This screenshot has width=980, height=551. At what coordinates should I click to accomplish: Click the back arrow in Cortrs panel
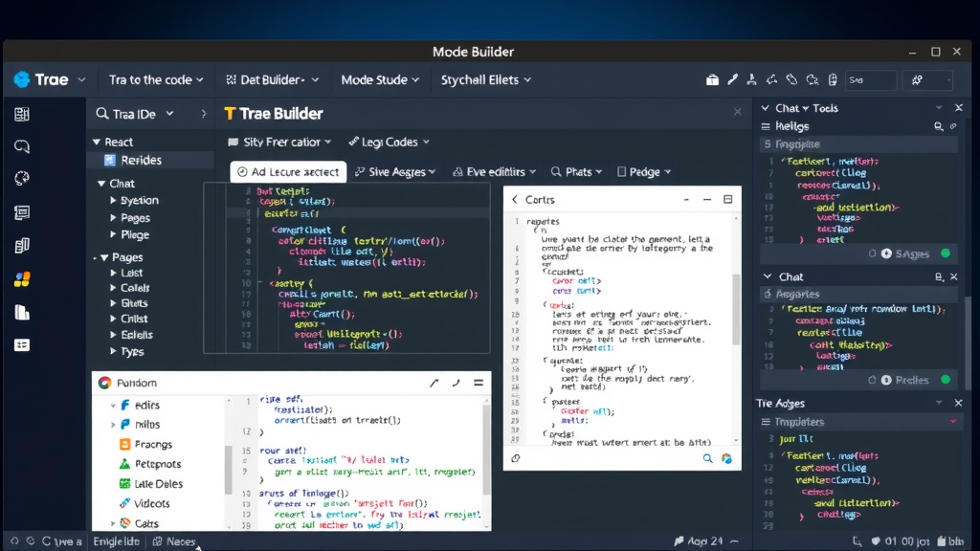pos(515,199)
